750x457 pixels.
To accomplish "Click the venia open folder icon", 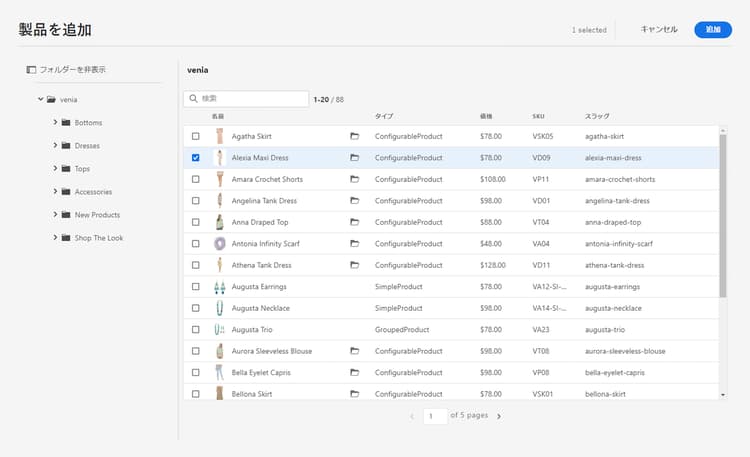I will click(51, 100).
